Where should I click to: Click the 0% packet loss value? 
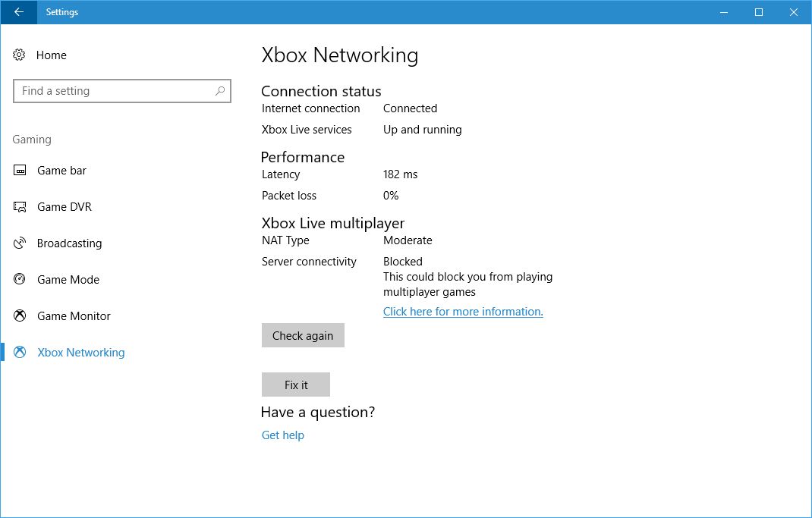coord(391,196)
